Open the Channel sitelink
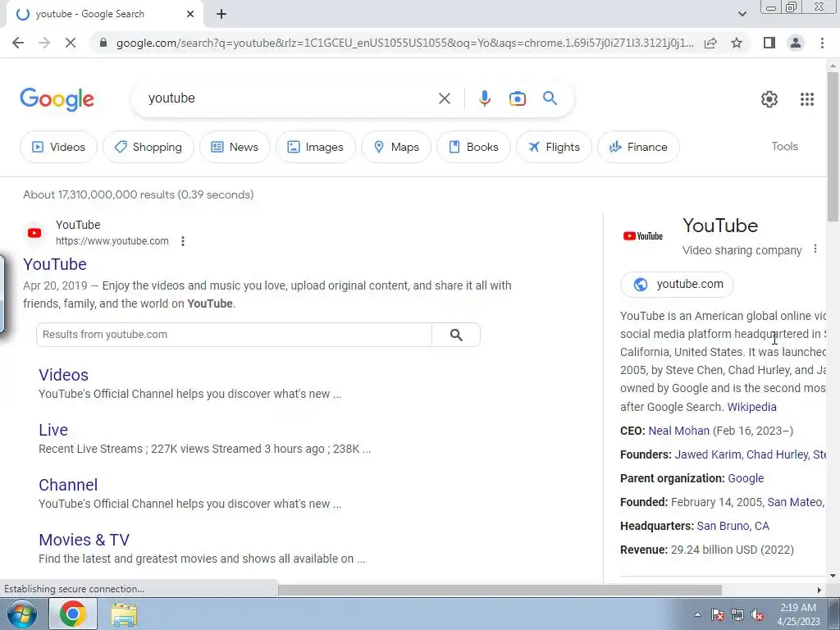This screenshot has height=630, width=840. click(x=68, y=485)
